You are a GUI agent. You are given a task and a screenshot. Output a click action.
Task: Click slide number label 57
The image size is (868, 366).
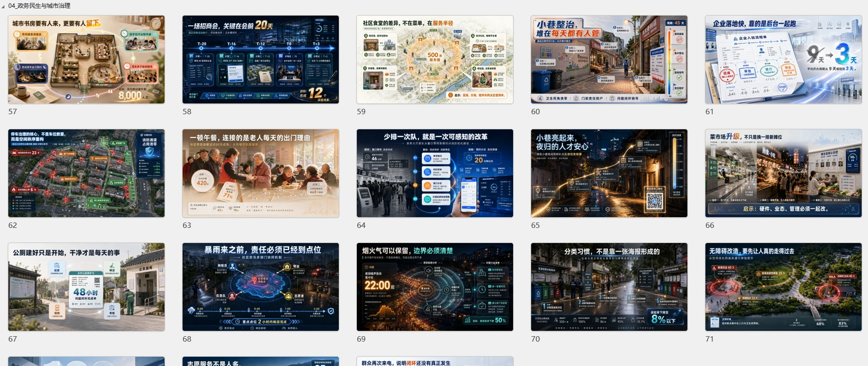click(13, 112)
